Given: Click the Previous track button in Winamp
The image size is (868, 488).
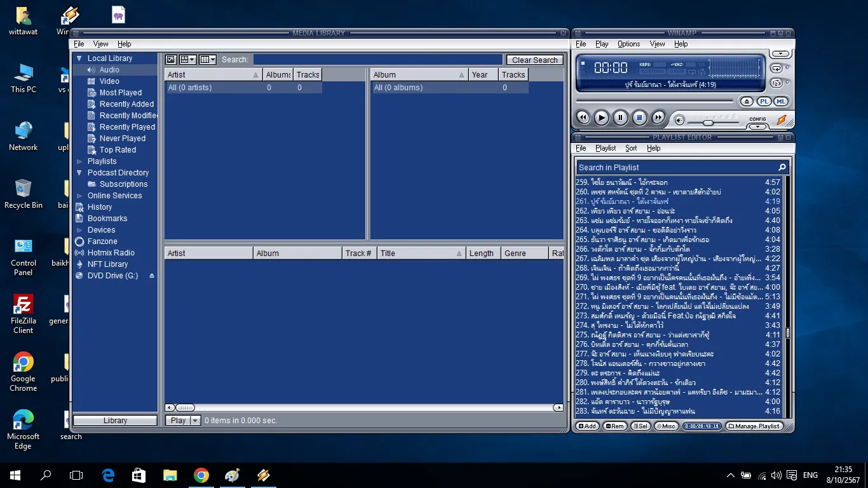Looking at the screenshot, I should coord(583,118).
